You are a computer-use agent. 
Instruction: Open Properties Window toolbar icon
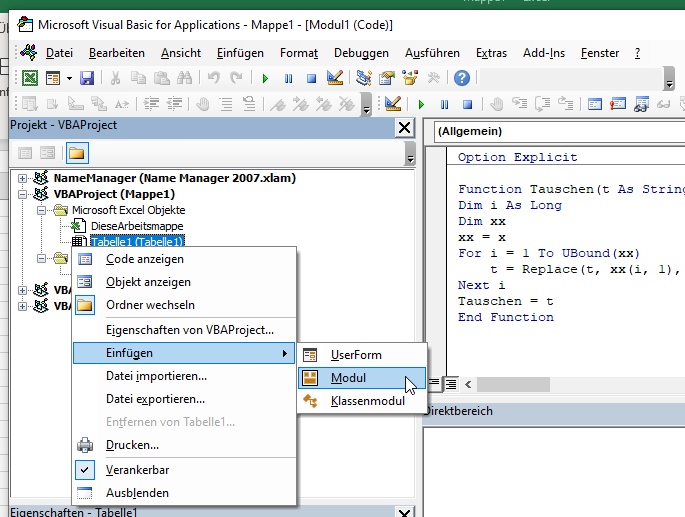[x=387, y=79]
